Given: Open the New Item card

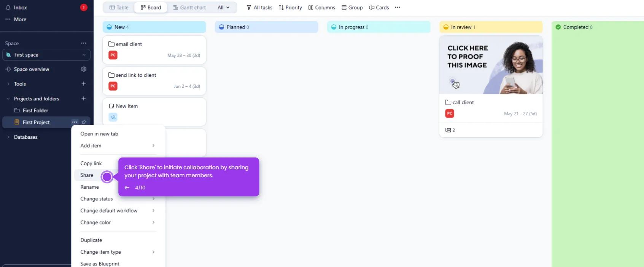Looking at the screenshot, I should click(x=154, y=112).
